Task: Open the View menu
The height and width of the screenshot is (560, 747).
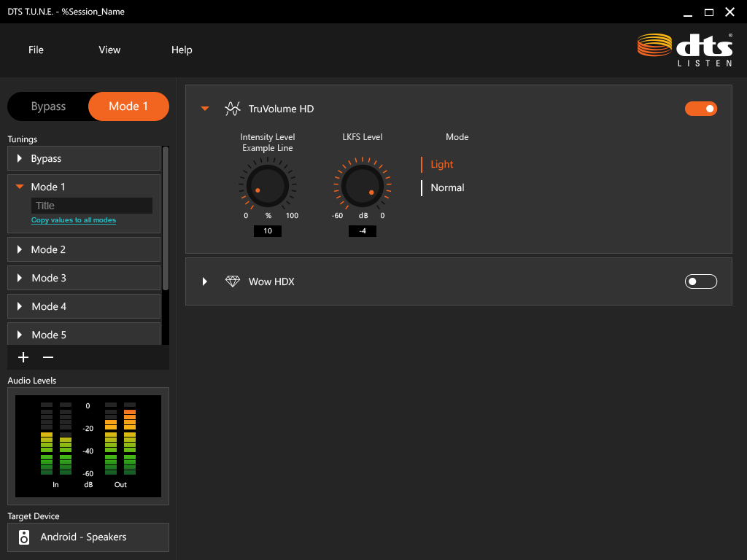Action: click(109, 50)
